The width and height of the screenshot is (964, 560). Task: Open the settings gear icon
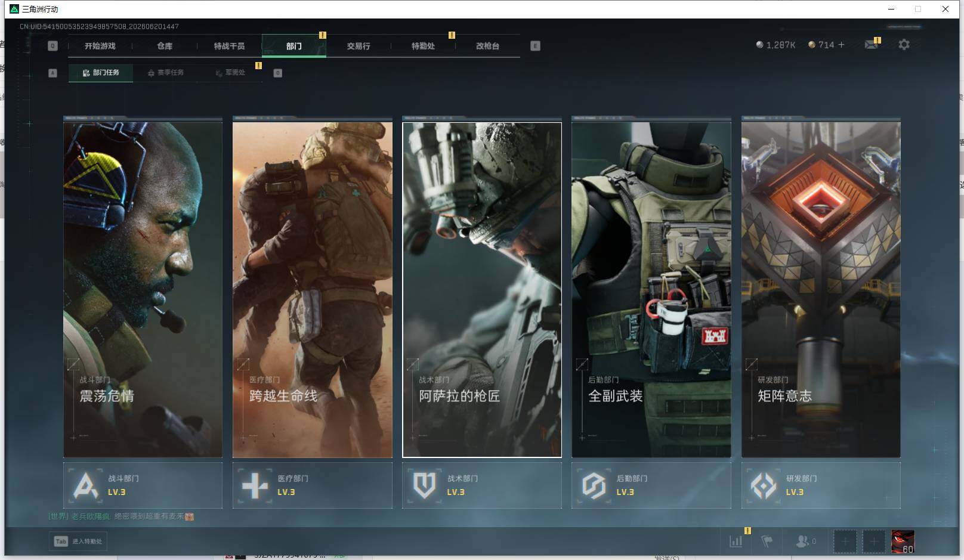pos(904,45)
